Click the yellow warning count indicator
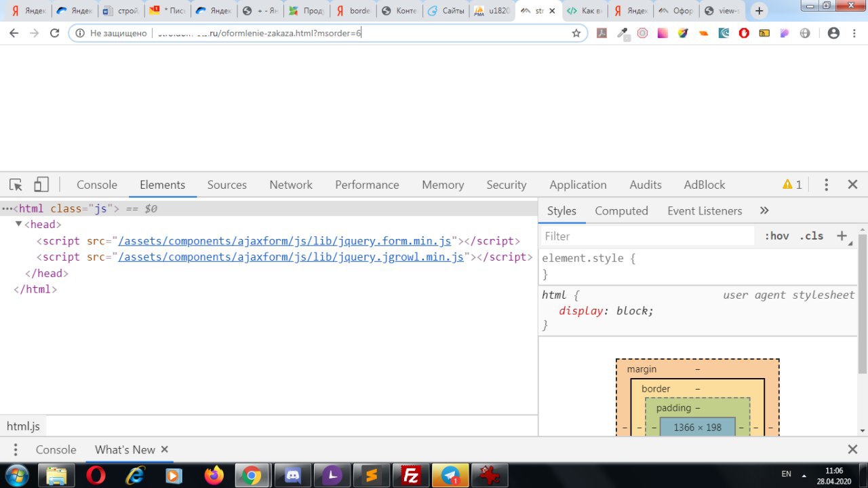 (x=792, y=185)
